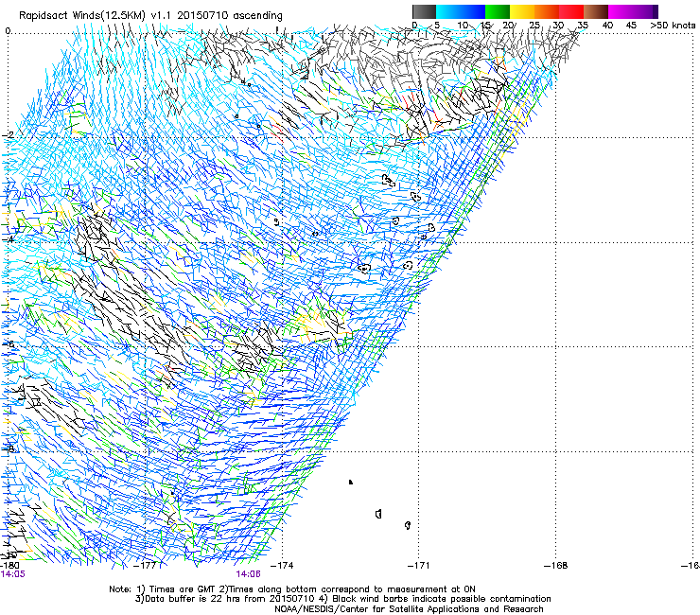Click the 'Rapidsact Winds(12.5KM) v1.1' title text
The height and width of the screenshot is (615, 700).
click(x=96, y=16)
